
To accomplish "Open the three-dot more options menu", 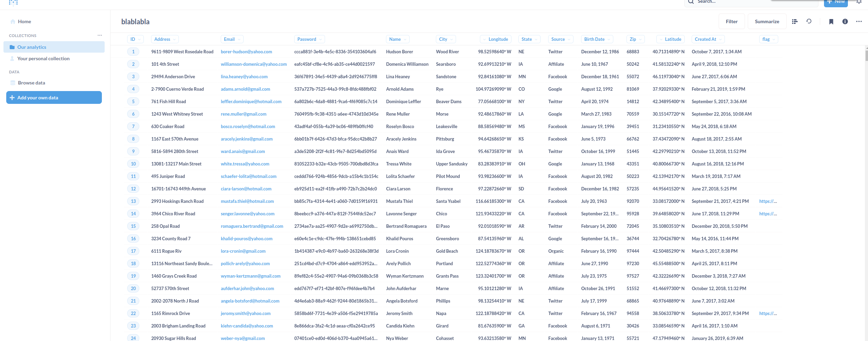I will coord(859,21).
